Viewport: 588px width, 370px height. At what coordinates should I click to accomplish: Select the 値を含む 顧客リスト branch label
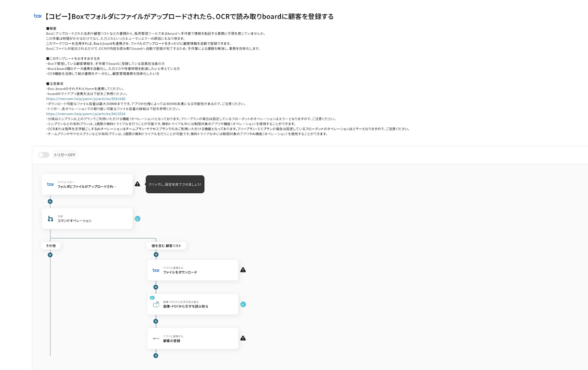tap(166, 246)
